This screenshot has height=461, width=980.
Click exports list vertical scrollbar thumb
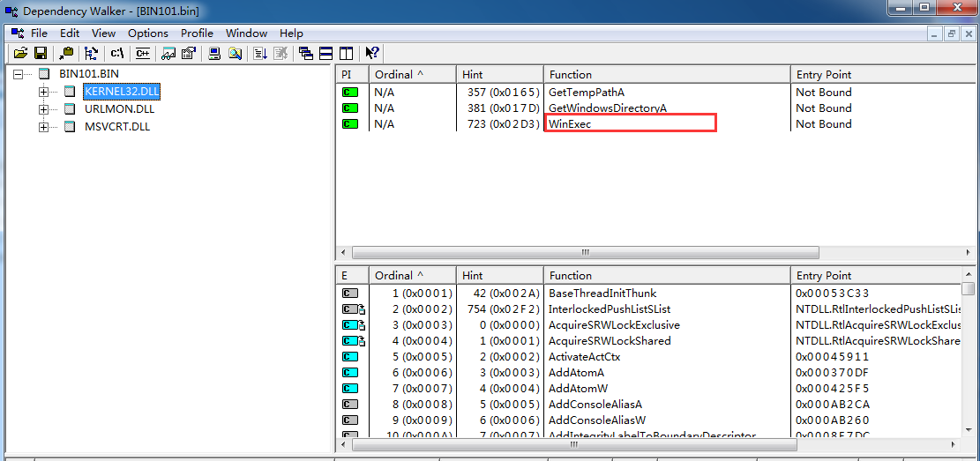tap(969, 288)
